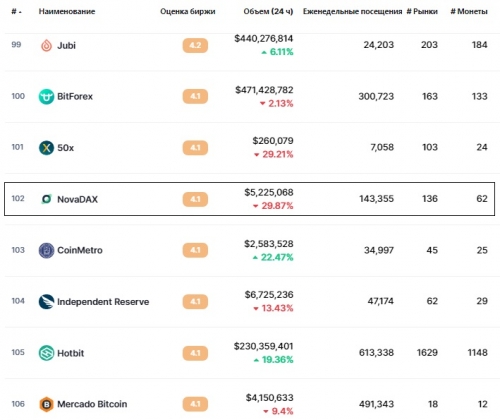Click Jubi's 4.2 score badge
Image resolution: width=500 pixels, height=420 pixels.
pos(195,45)
